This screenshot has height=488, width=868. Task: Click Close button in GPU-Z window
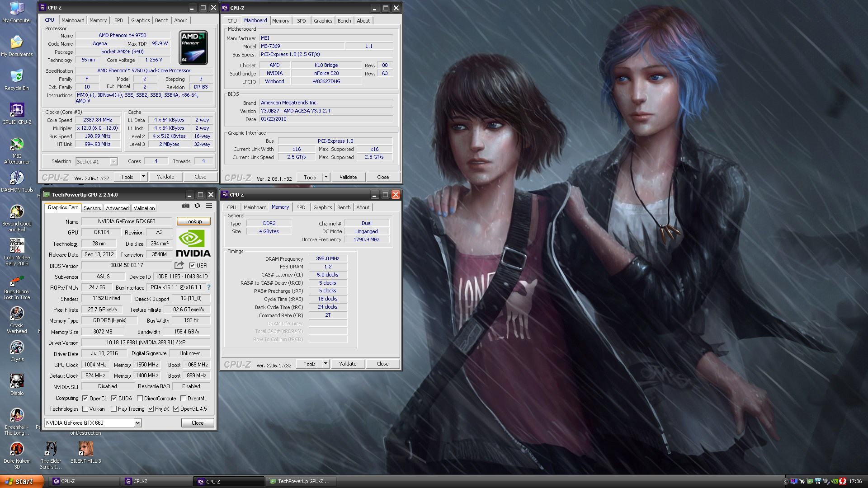point(198,423)
